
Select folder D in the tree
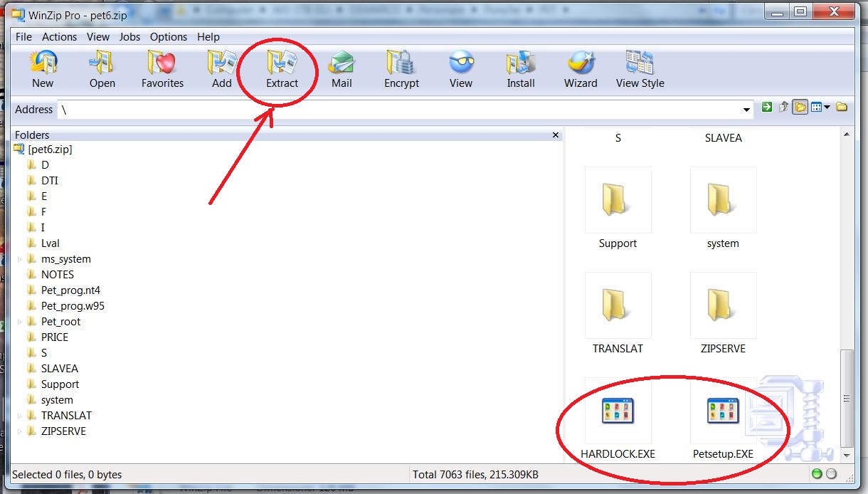coord(45,165)
